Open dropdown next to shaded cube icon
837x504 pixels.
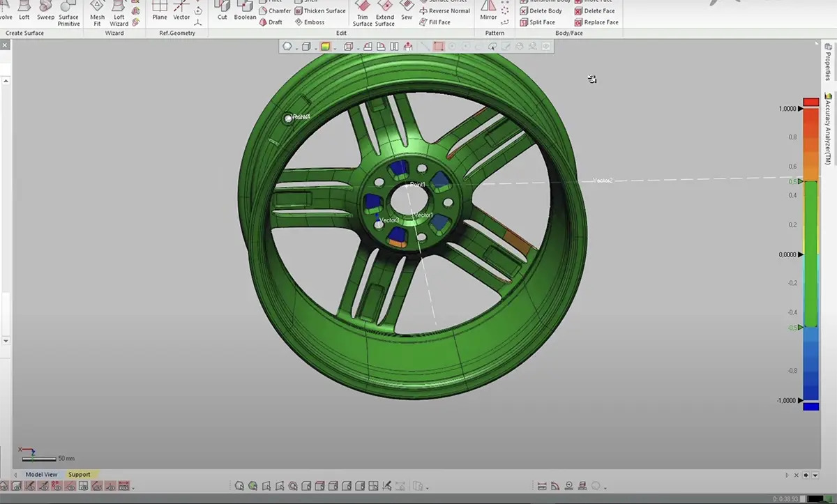click(316, 47)
